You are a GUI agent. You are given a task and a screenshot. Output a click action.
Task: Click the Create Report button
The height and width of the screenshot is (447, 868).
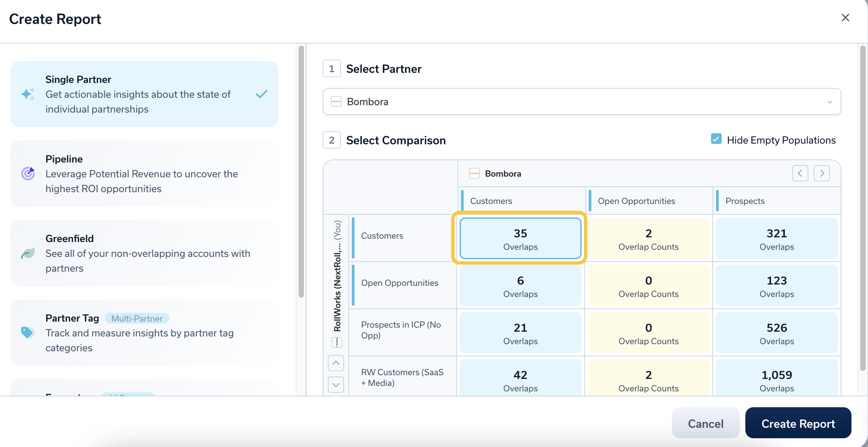pos(798,423)
